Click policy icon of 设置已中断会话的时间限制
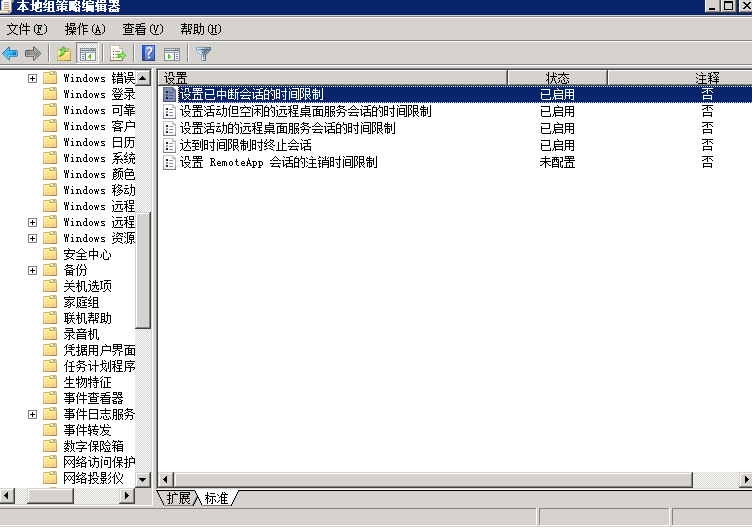This screenshot has width=752, height=527. click(169, 94)
